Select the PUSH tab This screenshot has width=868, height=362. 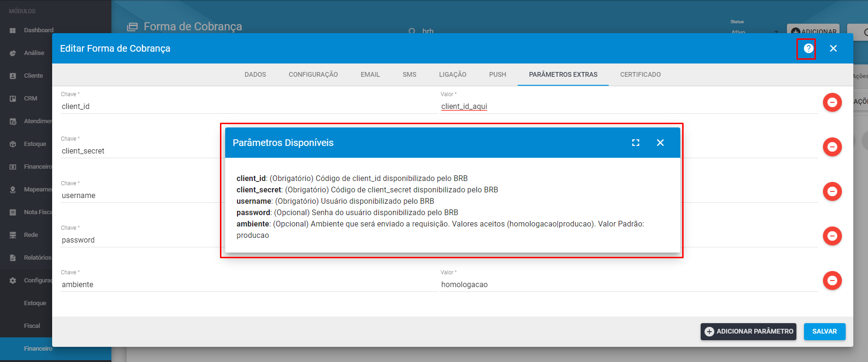(x=498, y=74)
